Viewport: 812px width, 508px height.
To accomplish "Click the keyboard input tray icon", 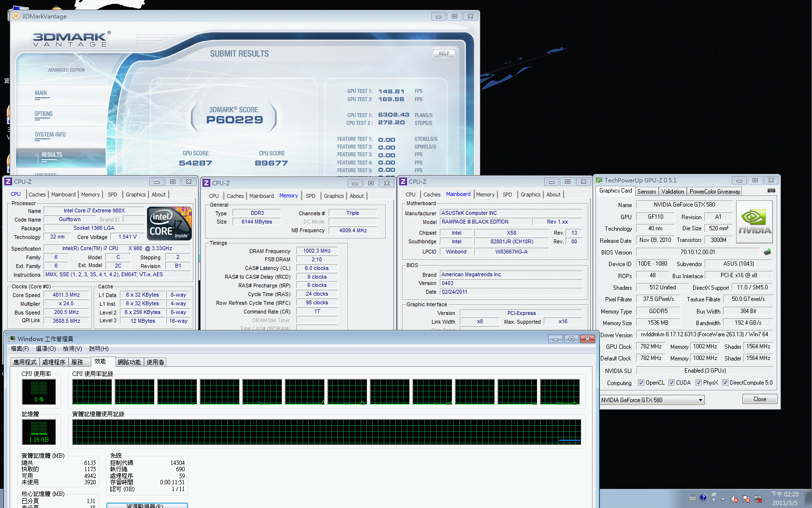I will pyautogui.click(x=692, y=498).
